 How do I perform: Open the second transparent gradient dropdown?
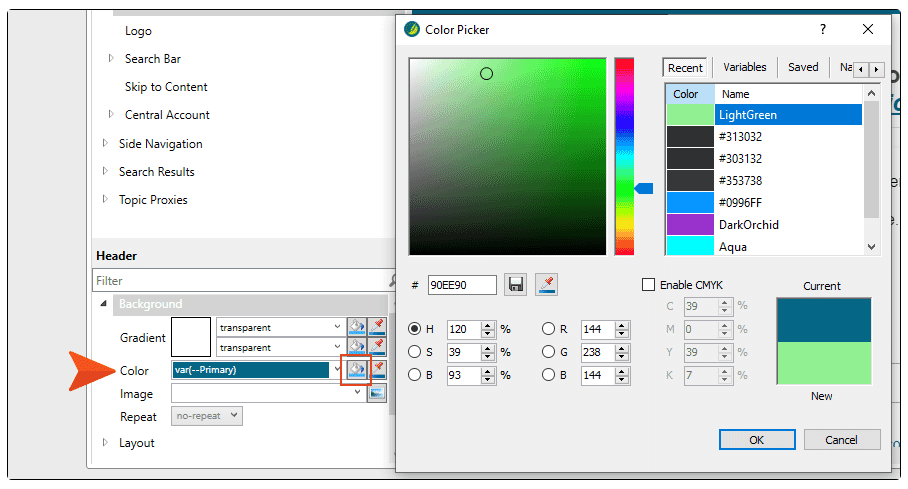click(x=337, y=346)
